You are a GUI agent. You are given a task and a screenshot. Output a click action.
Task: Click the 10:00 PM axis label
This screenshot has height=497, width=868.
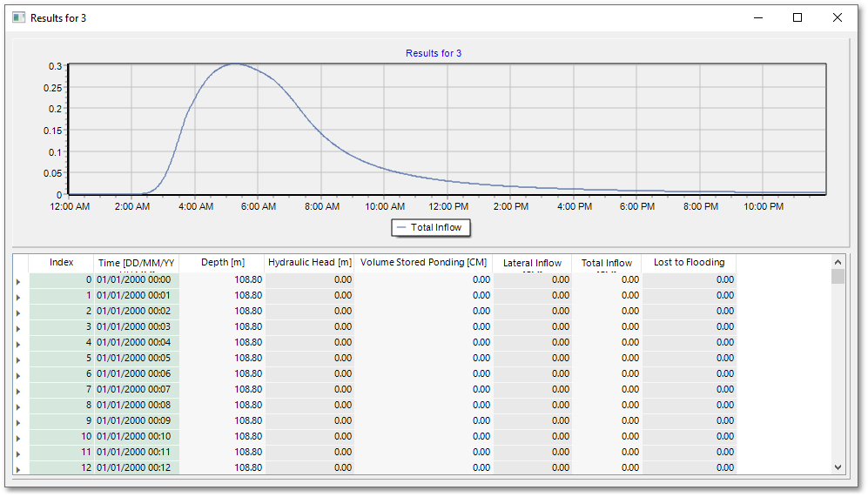(764, 206)
